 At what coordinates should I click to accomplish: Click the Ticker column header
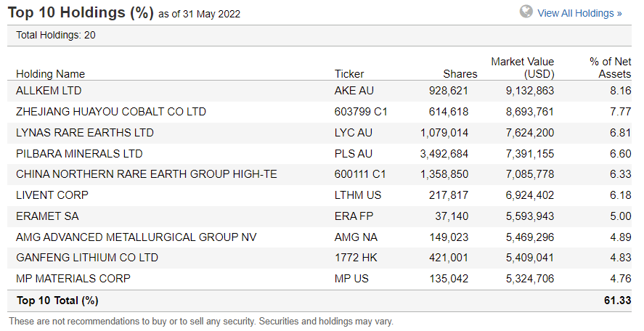click(349, 73)
